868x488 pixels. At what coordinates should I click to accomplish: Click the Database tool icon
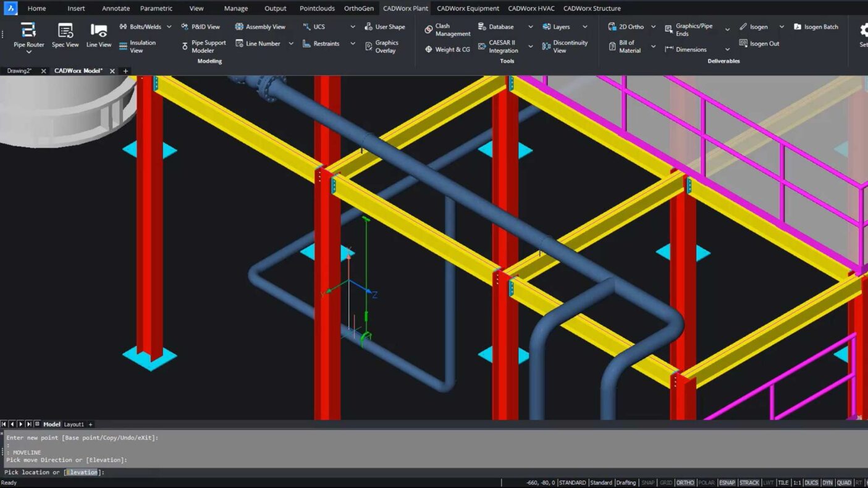pos(482,27)
